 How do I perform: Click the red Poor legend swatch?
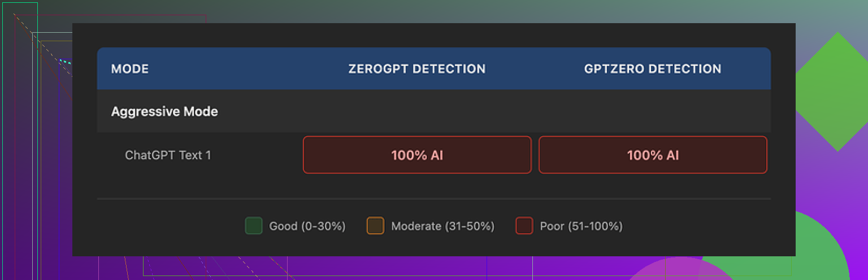tap(524, 226)
